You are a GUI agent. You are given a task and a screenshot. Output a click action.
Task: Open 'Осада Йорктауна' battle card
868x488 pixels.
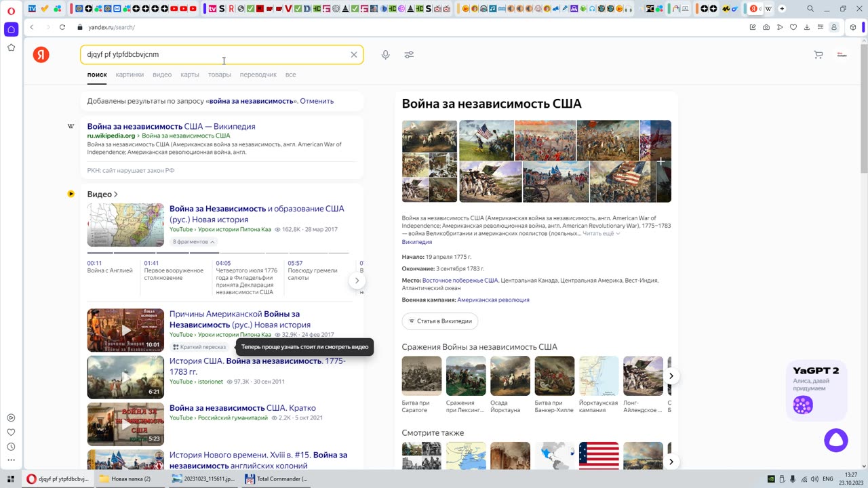(x=510, y=384)
